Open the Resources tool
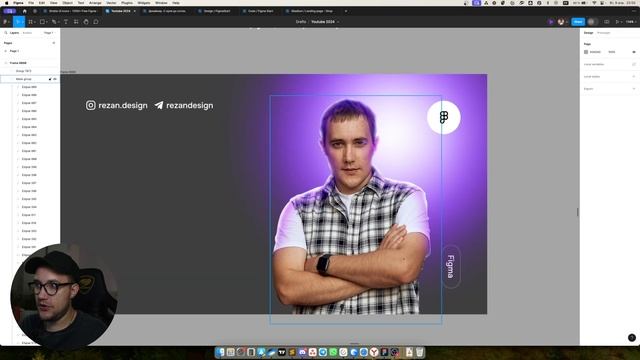This screenshot has height=360, width=640. (x=76, y=22)
